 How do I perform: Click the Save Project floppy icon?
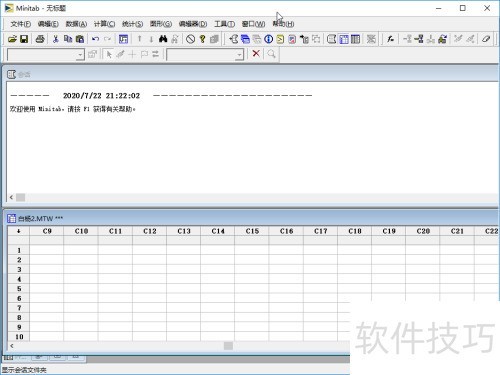[x=24, y=39]
